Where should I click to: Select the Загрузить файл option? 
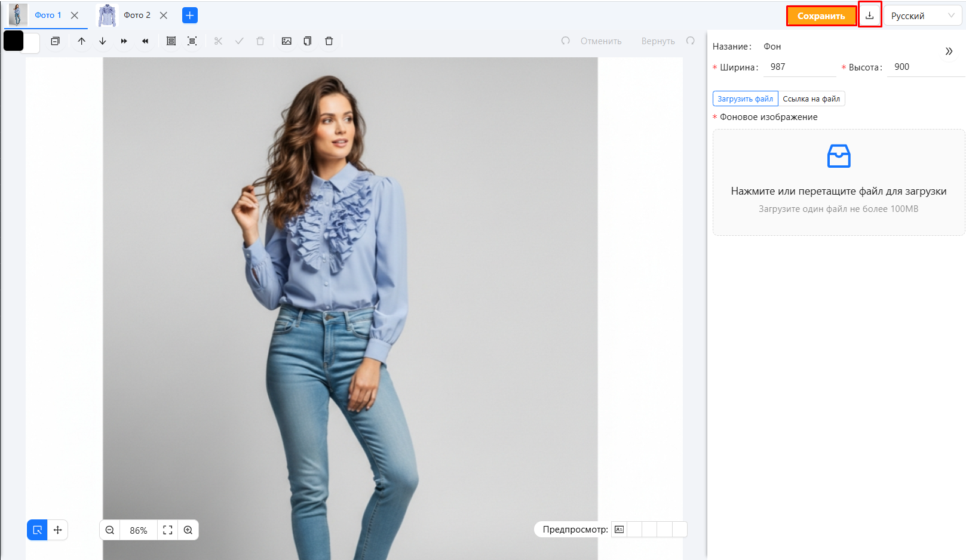(745, 99)
